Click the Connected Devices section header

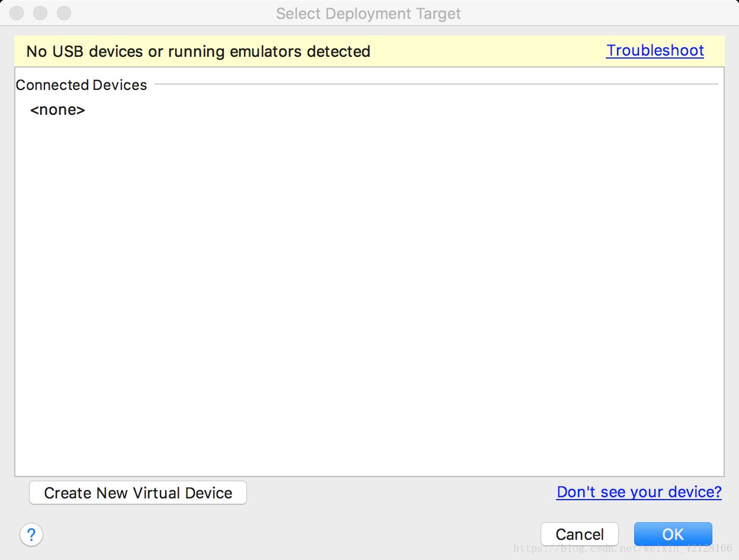click(x=81, y=85)
